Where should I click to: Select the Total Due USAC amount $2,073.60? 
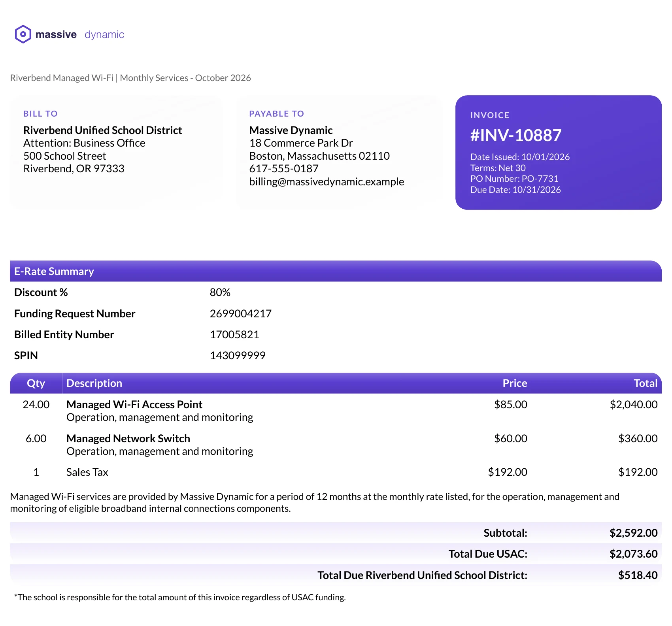tap(634, 554)
